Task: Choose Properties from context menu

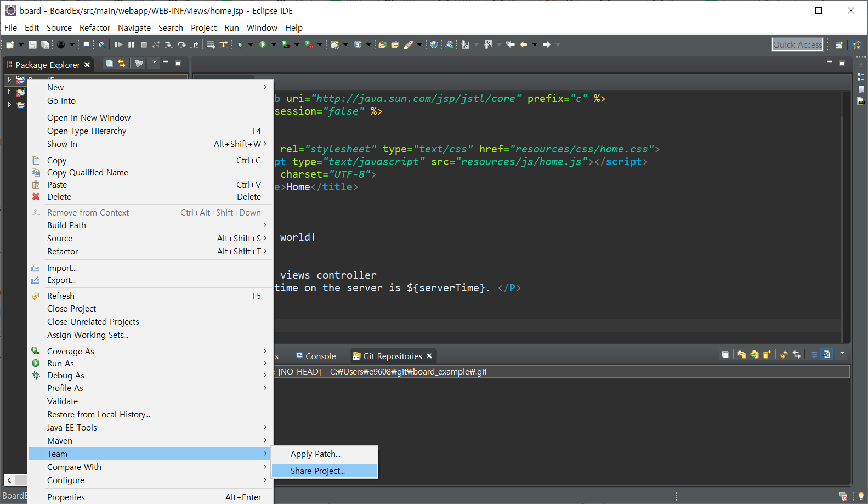Action: pyautogui.click(x=150, y=497)
